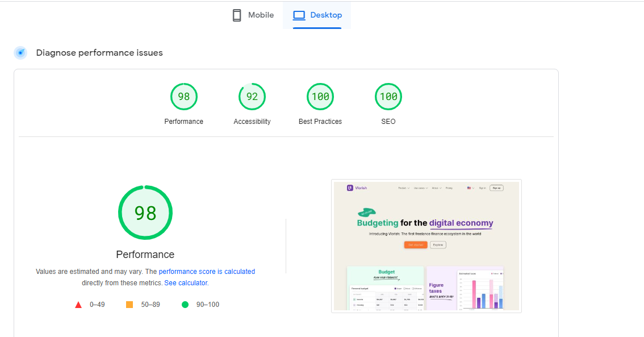This screenshot has height=337, width=644.
Task: Click the Diagnose performance issues heading
Action: click(x=99, y=52)
